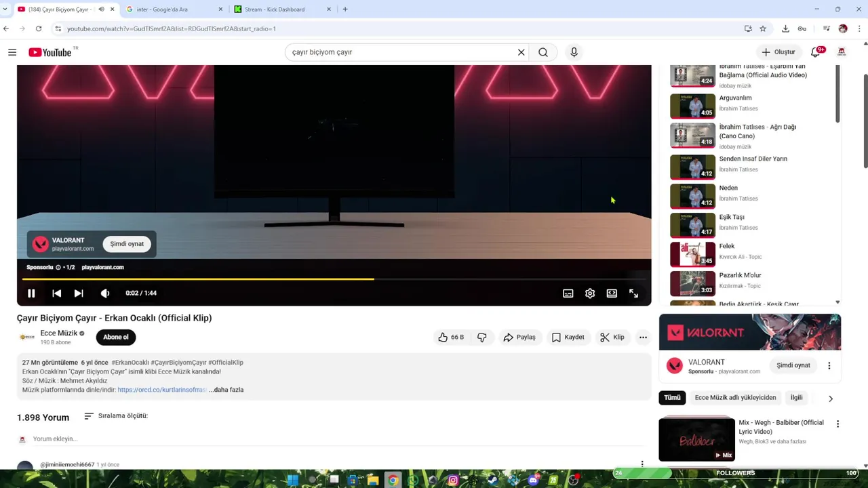868x488 pixels.
Task: Dislike the video with thumbs down
Action: point(482,337)
